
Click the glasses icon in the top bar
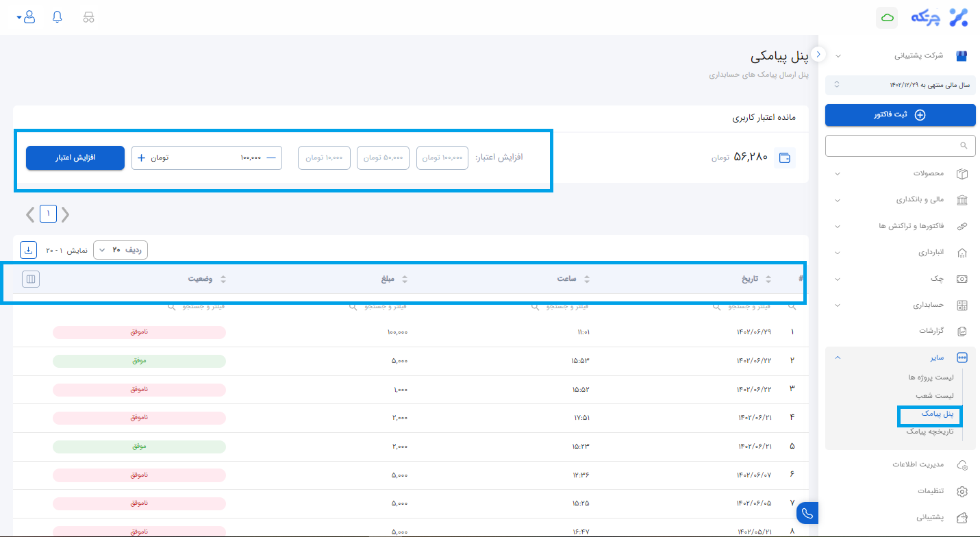click(x=88, y=17)
